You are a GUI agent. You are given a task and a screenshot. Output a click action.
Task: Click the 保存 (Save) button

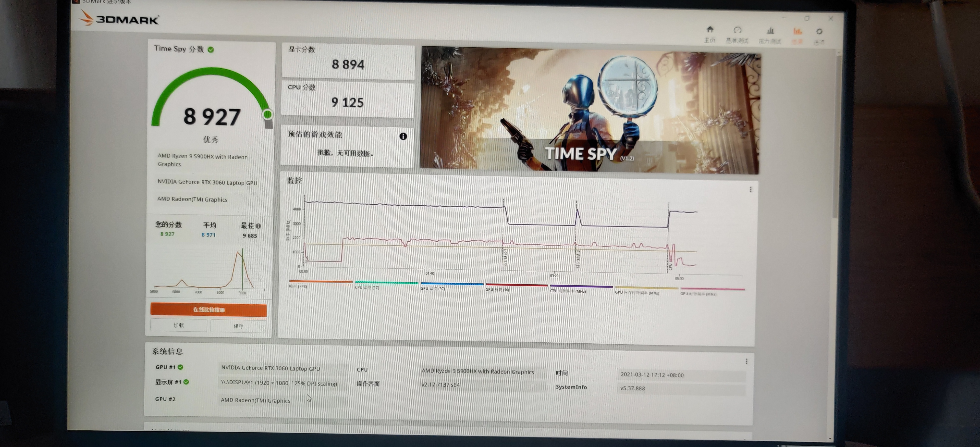click(239, 326)
